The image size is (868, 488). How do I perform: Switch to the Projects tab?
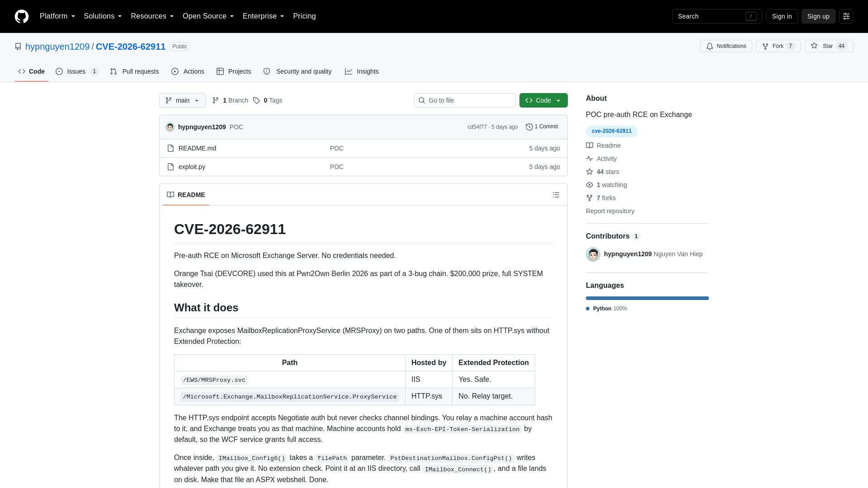pos(234,71)
